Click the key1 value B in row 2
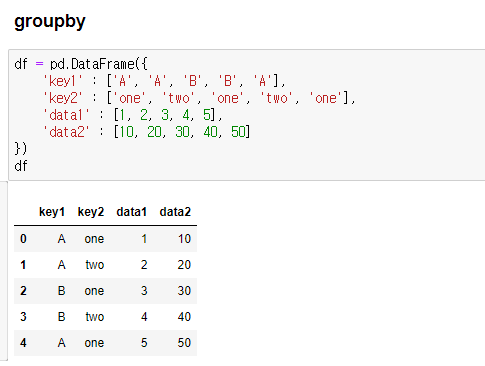The image size is (485, 366). pyautogui.click(x=61, y=291)
